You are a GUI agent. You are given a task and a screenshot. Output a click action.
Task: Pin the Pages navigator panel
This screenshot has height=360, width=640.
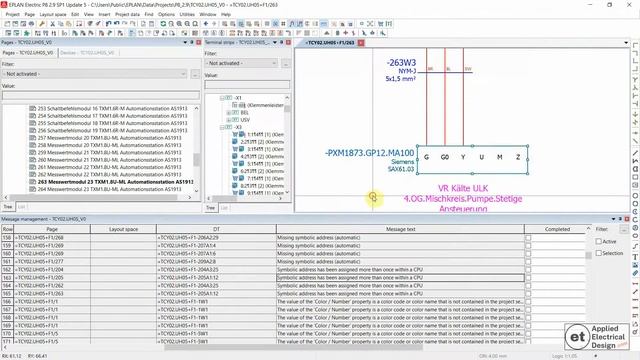tap(192, 42)
